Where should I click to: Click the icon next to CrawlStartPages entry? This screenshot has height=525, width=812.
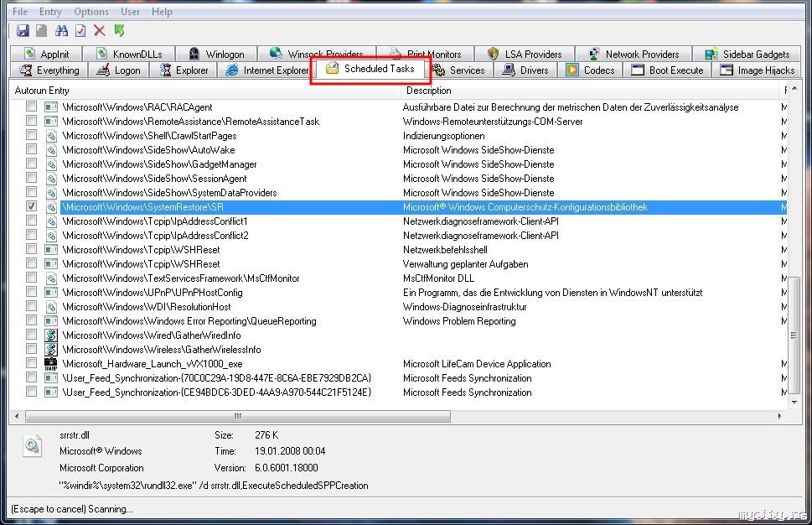click(51, 136)
